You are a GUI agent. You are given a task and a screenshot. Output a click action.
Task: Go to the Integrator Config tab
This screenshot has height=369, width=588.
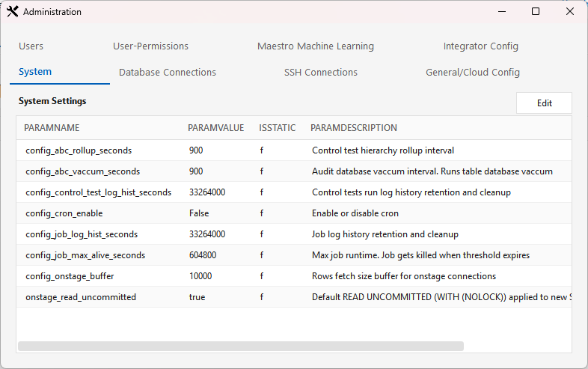[x=481, y=46]
